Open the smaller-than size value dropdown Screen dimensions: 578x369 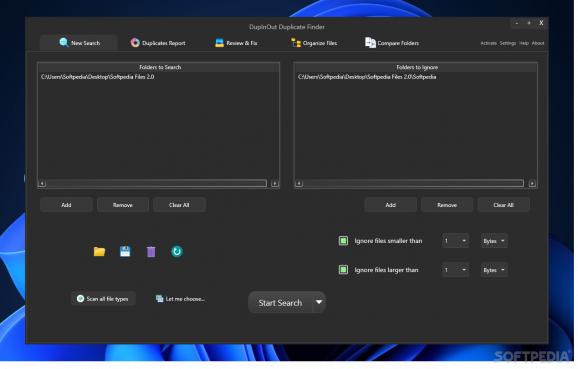[456, 241]
